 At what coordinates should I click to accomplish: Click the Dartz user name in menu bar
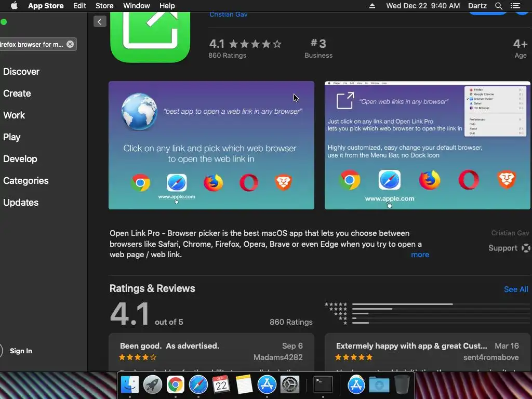(x=477, y=6)
